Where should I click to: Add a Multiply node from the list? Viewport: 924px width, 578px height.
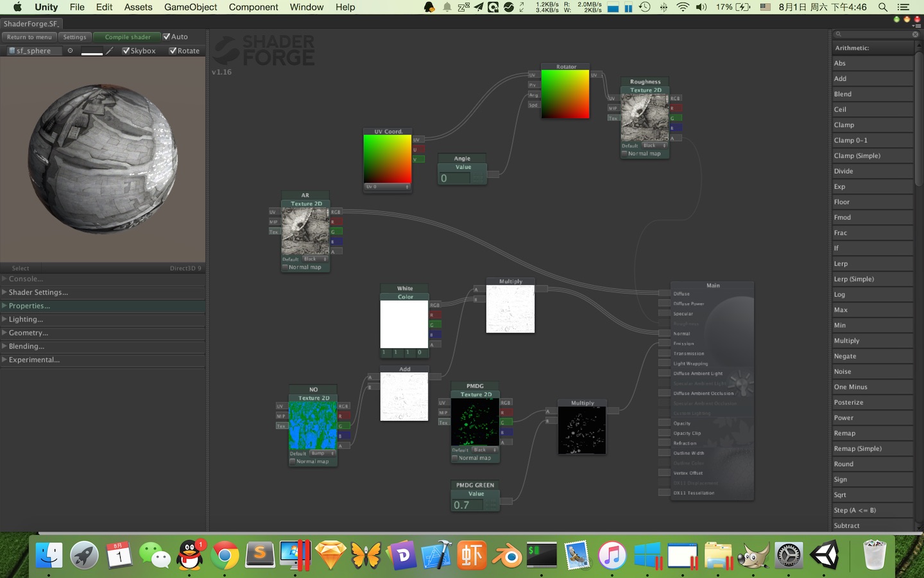[873, 341]
